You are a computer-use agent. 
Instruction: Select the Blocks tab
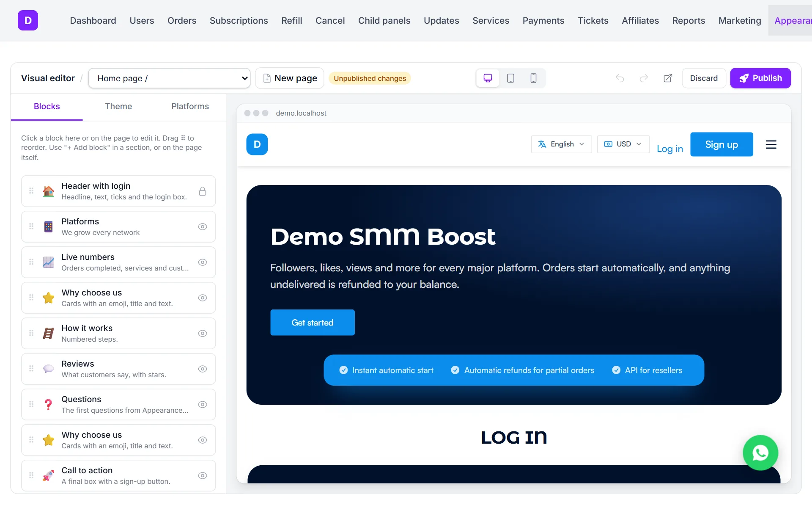(x=47, y=107)
